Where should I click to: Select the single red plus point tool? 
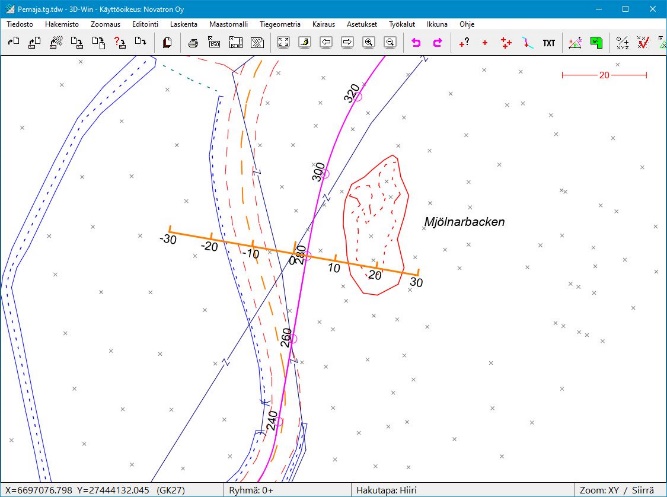[x=485, y=43]
